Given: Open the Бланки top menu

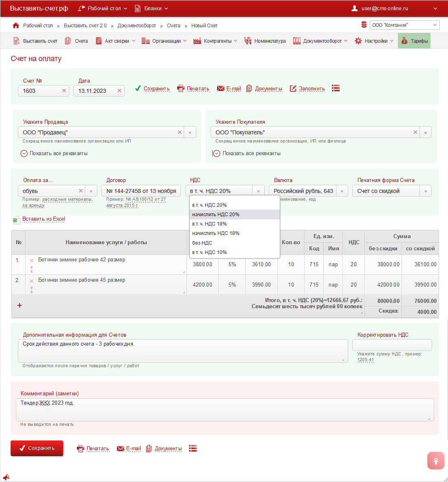Looking at the screenshot, I should tap(152, 8).
